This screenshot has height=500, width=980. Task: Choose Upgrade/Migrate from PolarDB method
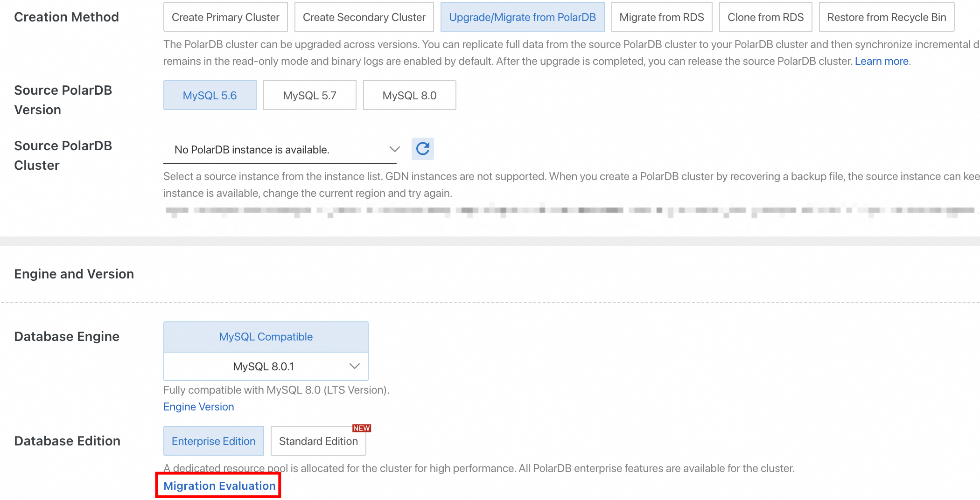click(x=522, y=17)
